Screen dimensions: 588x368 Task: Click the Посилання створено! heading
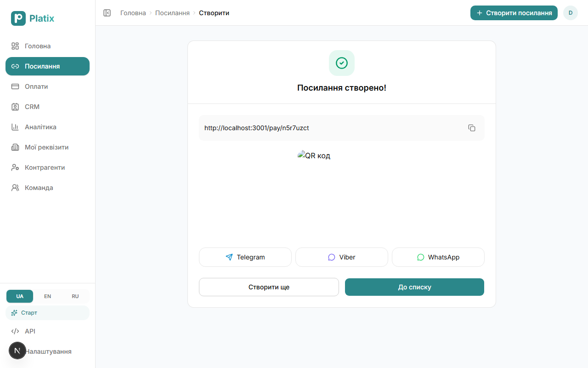(342, 88)
